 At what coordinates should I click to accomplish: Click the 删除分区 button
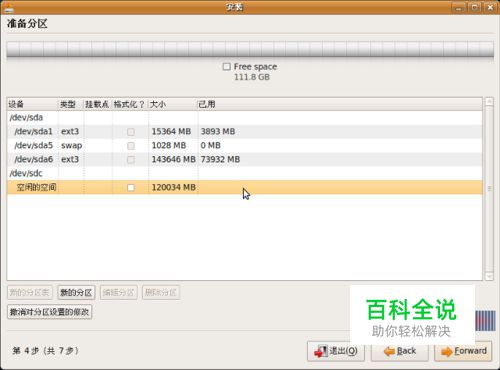tap(161, 293)
